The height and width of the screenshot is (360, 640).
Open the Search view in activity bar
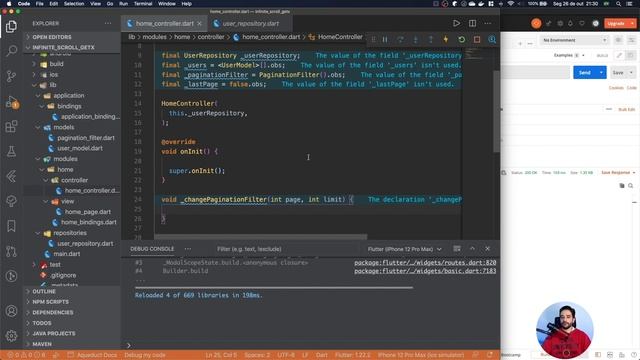(11, 51)
